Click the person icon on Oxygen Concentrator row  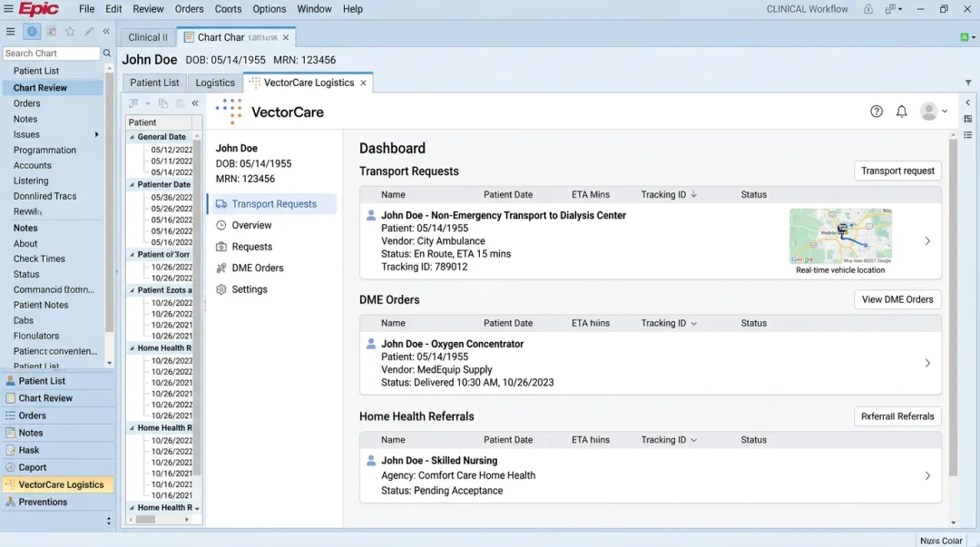pyautogui.click(x=370, y=344)
